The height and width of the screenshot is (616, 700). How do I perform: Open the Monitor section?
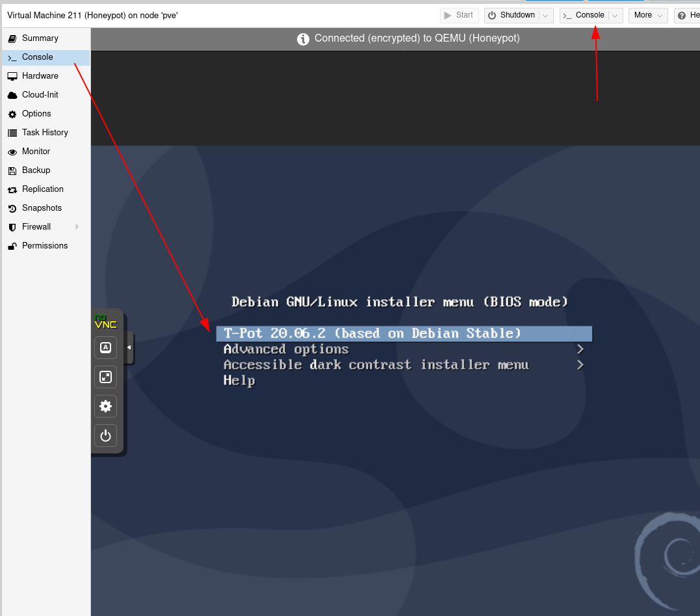[45, 152]
